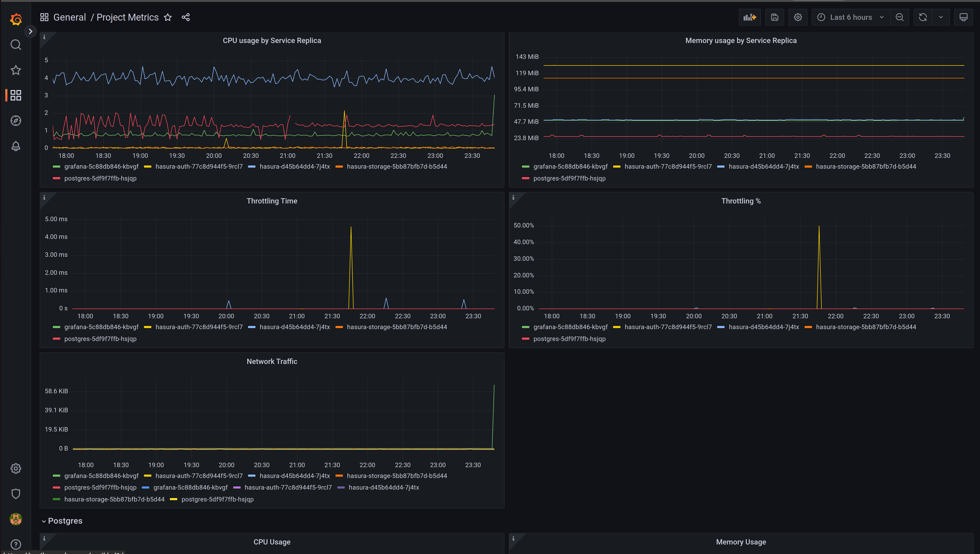Screen dimensions: 980x554
Task: Toggle hasura-d45b64dd4-7j4tx in CPU usage legend
Action: click(x=295, y=167)
